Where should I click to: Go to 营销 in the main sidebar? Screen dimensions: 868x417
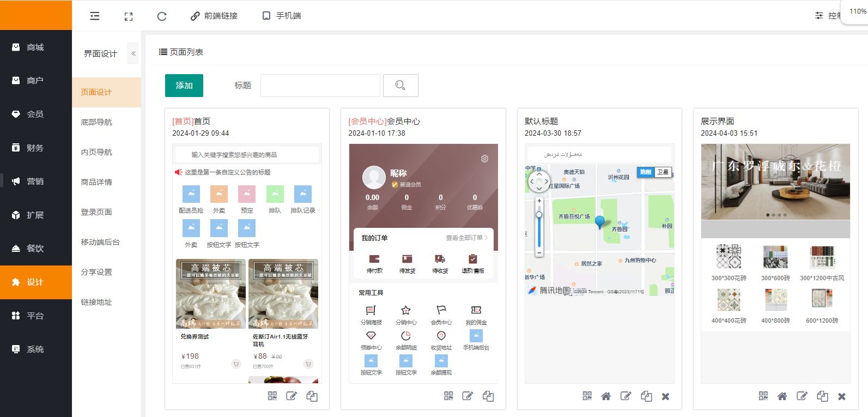(35, 182)
